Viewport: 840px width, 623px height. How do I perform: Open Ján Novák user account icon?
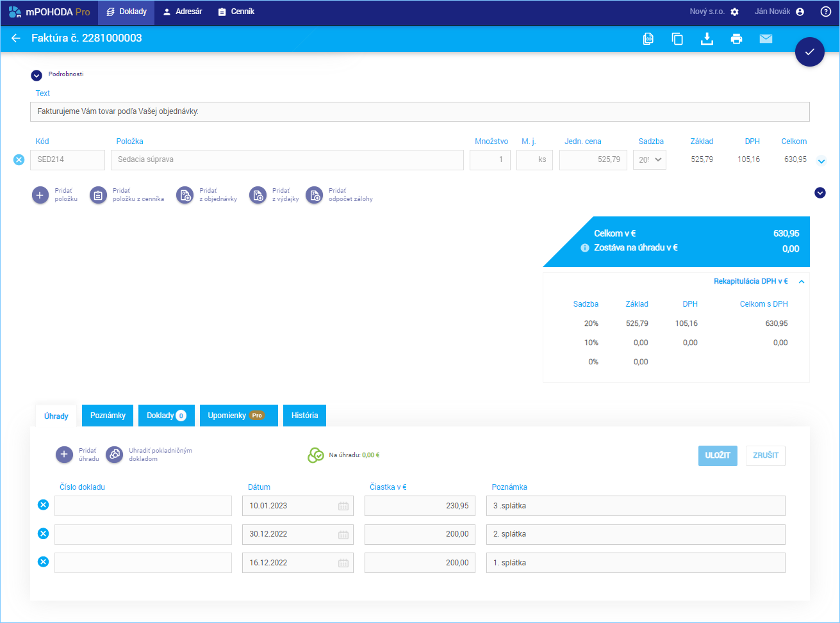pyautogui.click(x=800, y=12)
